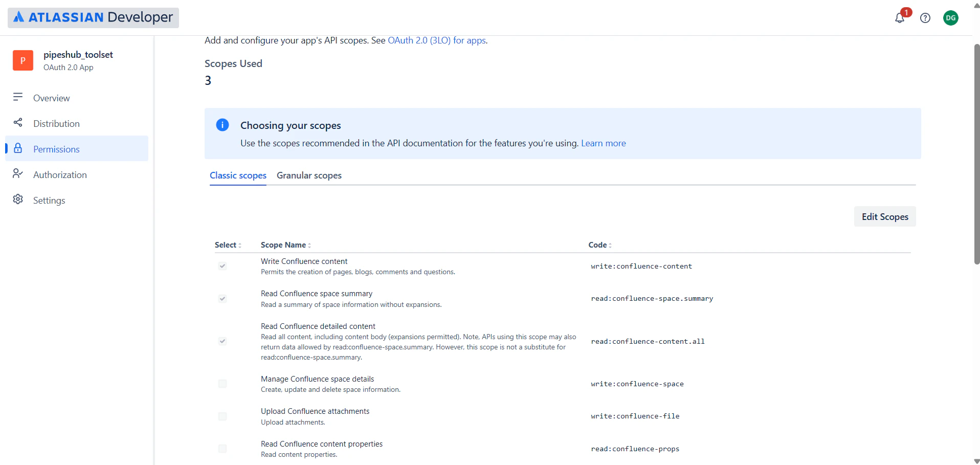The width and height of the screenshot is (980, 465).
Task: Click the pipeshub_toolset app name
Action: (78, 55)
